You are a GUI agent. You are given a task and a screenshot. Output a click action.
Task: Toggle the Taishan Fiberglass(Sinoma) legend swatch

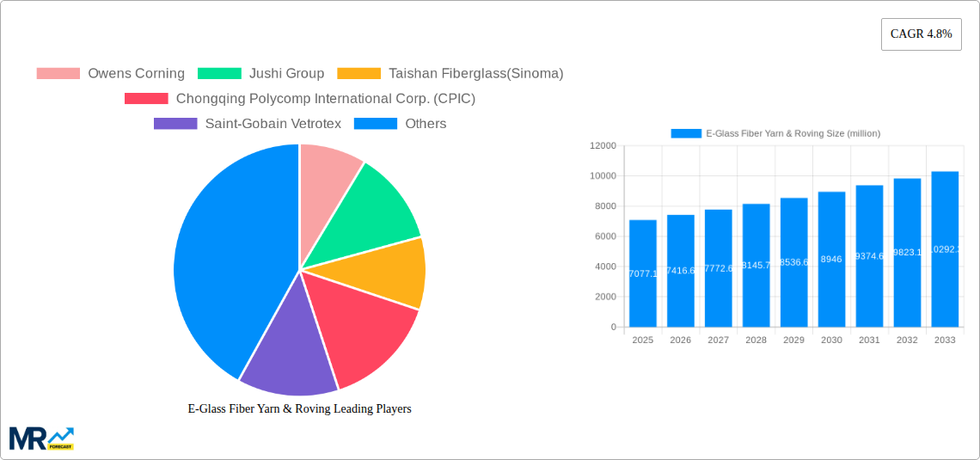(x=358, y=74)
